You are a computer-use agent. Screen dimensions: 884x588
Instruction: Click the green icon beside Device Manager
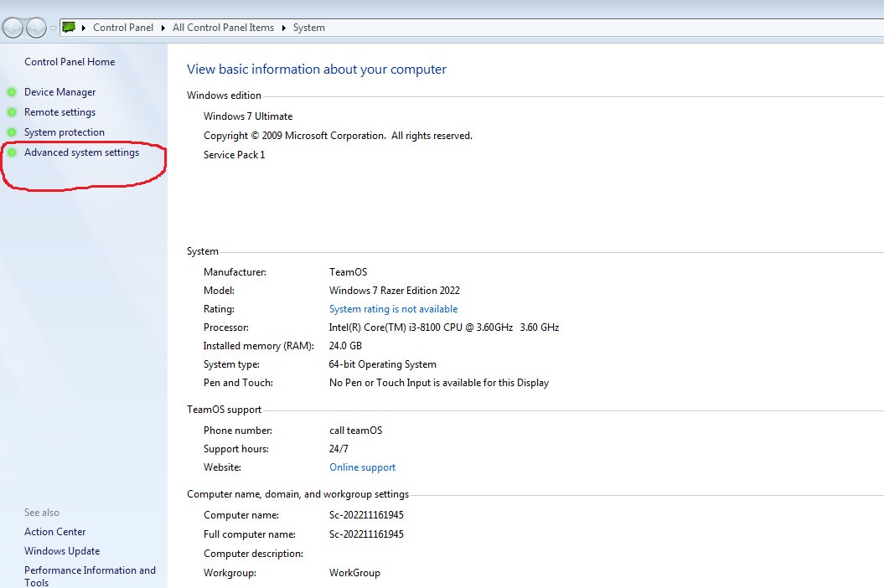point(11,92)
